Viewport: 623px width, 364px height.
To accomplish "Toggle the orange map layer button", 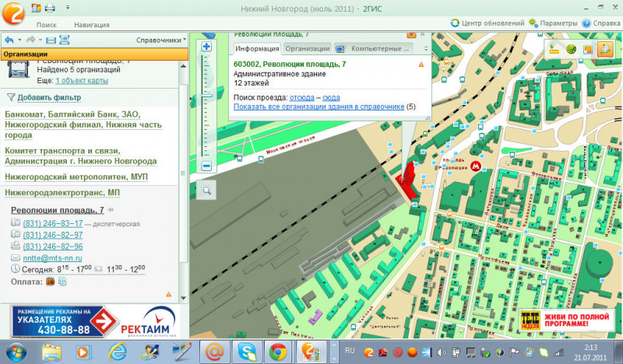I will pos(589,49).
